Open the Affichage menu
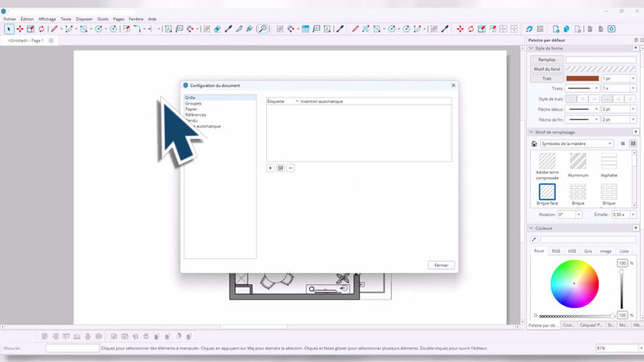 48,19
